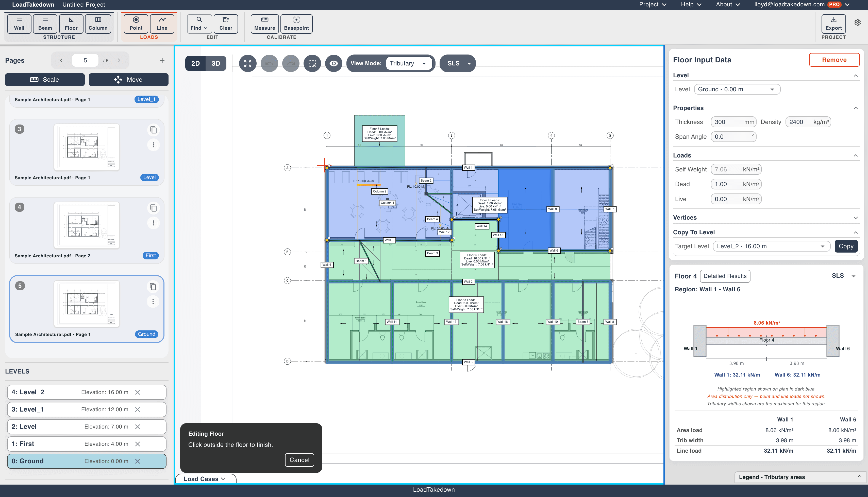Open Detailed Results for Floor 4
Image resolution: width=868 pixels, height=497 pixels.
(x=725, y=276)
